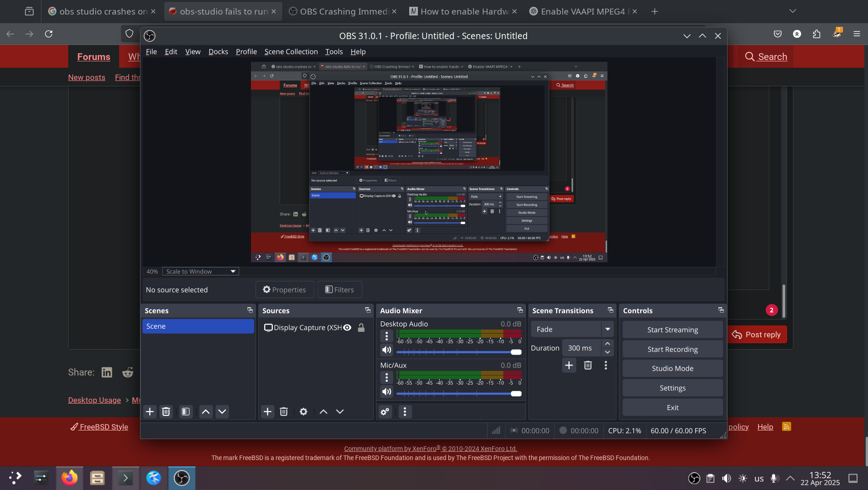
Task: Toggle lock on Display Capture source
Action: [361, 328]
